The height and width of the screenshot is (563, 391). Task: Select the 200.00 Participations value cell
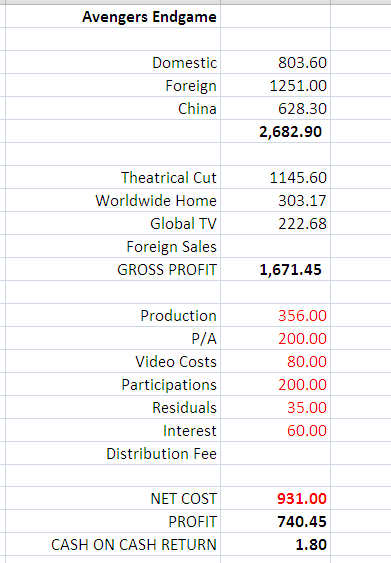pyautogui.click(x=275, y=384)
